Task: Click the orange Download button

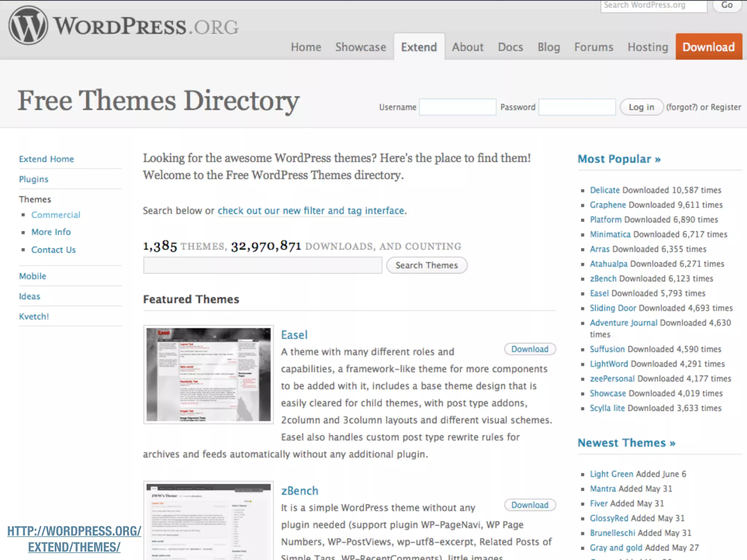Action: point(709,47)
